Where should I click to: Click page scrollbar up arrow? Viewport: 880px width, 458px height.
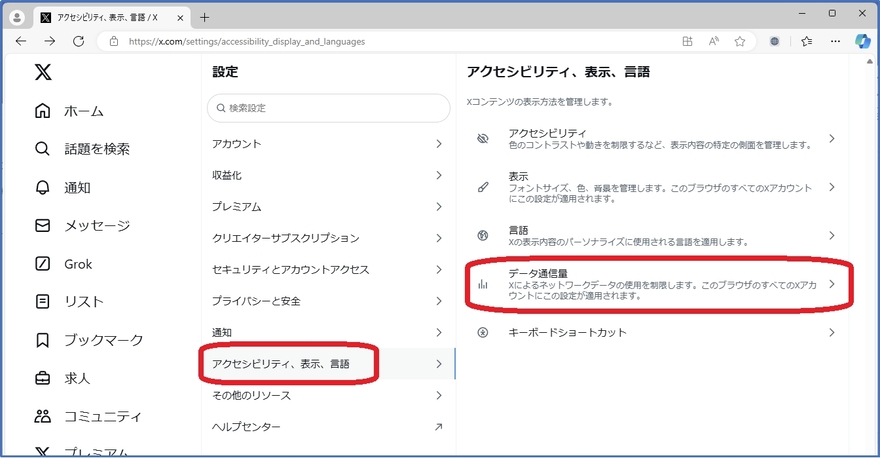coord(870,61)
